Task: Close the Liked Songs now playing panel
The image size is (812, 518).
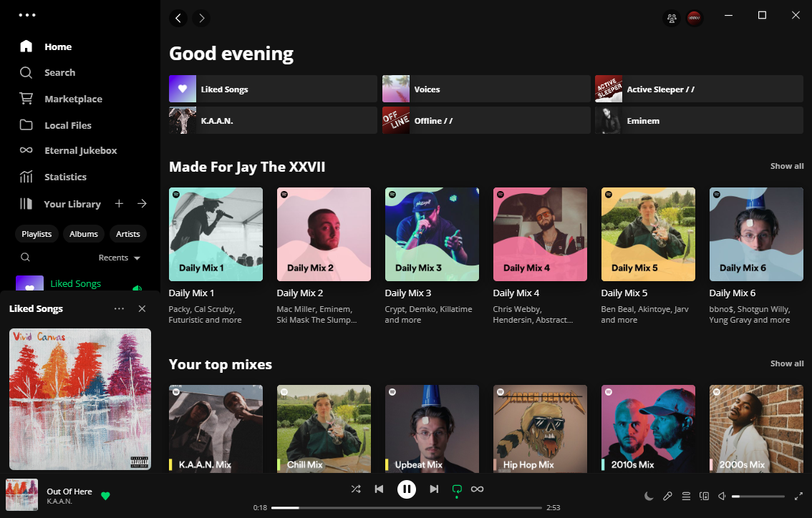Action: coord(142,308)
